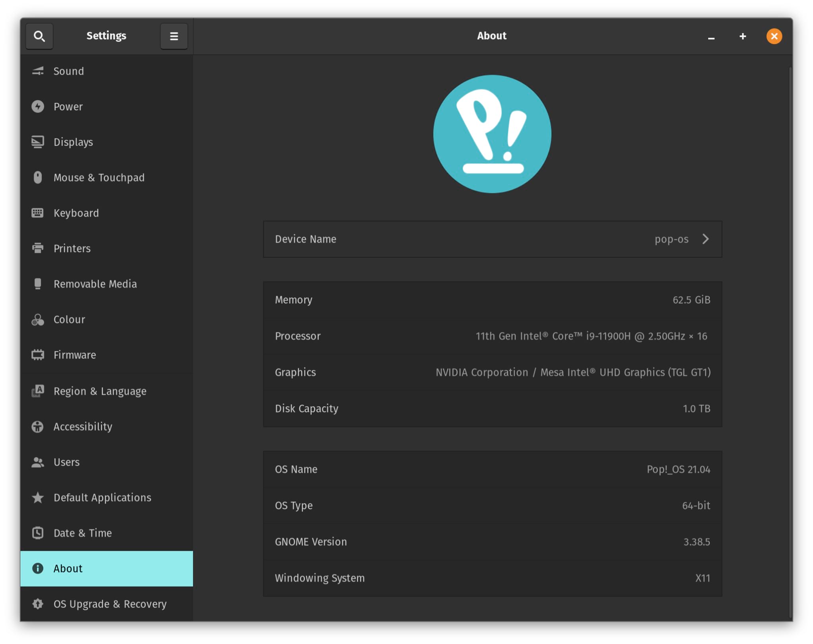The image size is (813, 644).
Task: Click the Date & Time clock icon
Action: click(38, 532)
